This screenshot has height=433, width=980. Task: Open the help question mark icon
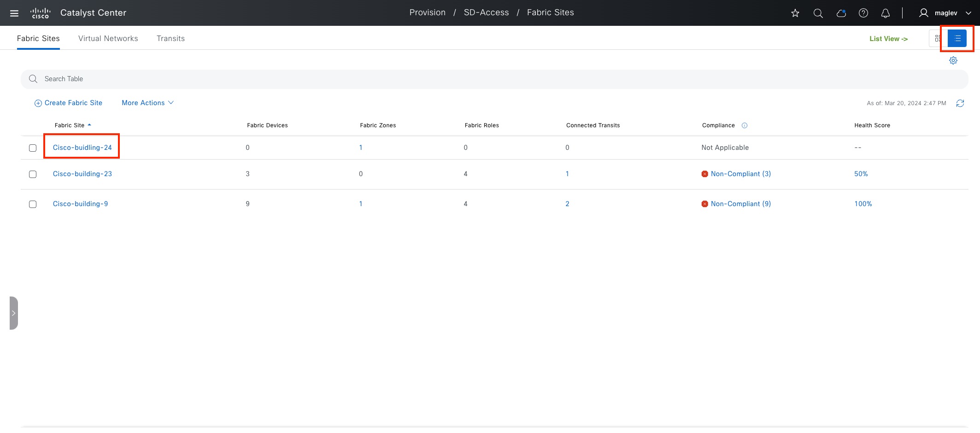(863, 13)
